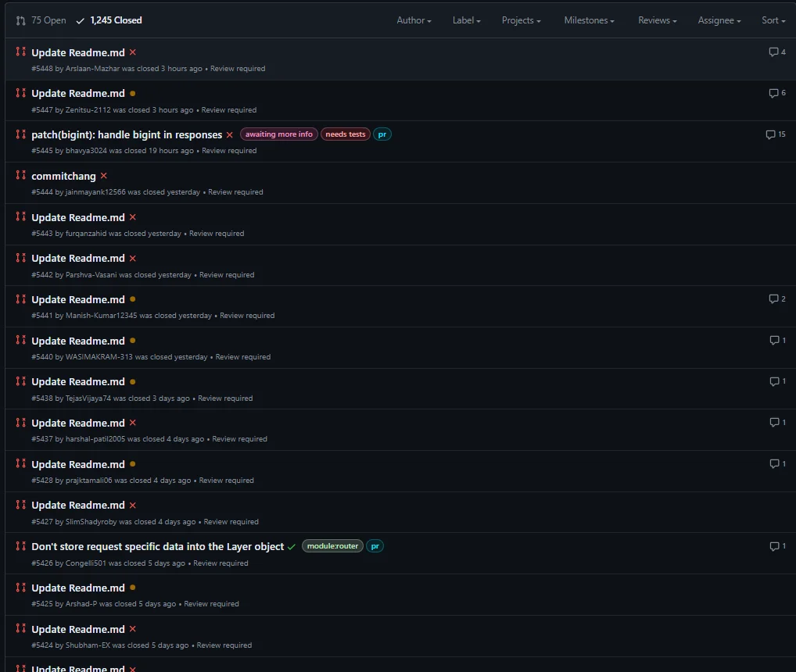Open the Label filter dropdown
This screenshot has width=796, height=672.
click(x=466, y=20)
